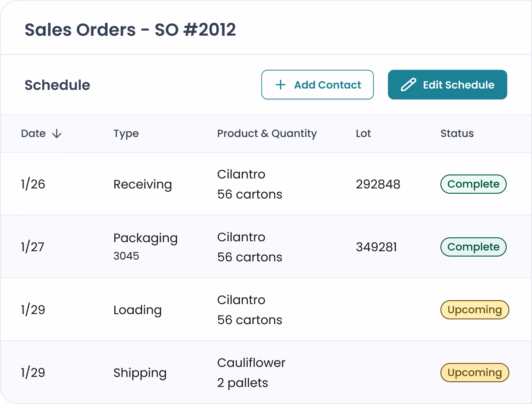Click the sort arrow beside Date
The image size is (532, 404).
(x=57, y=134)
